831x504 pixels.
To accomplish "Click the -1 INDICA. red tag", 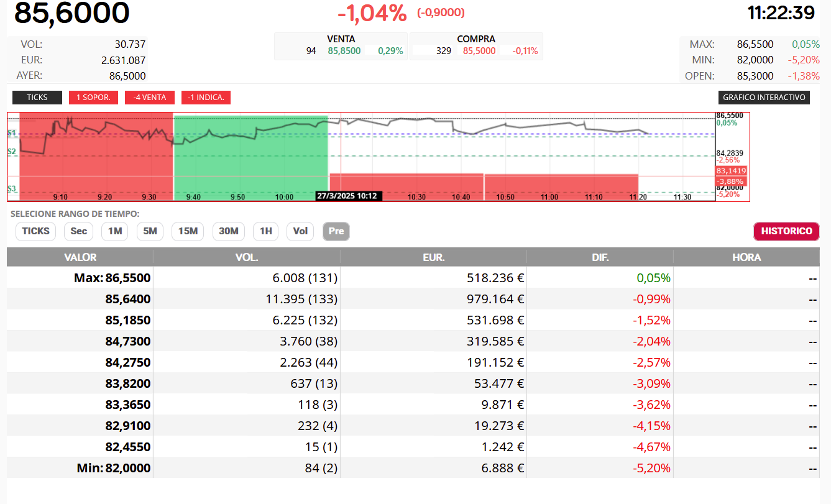I will point(206,98).
